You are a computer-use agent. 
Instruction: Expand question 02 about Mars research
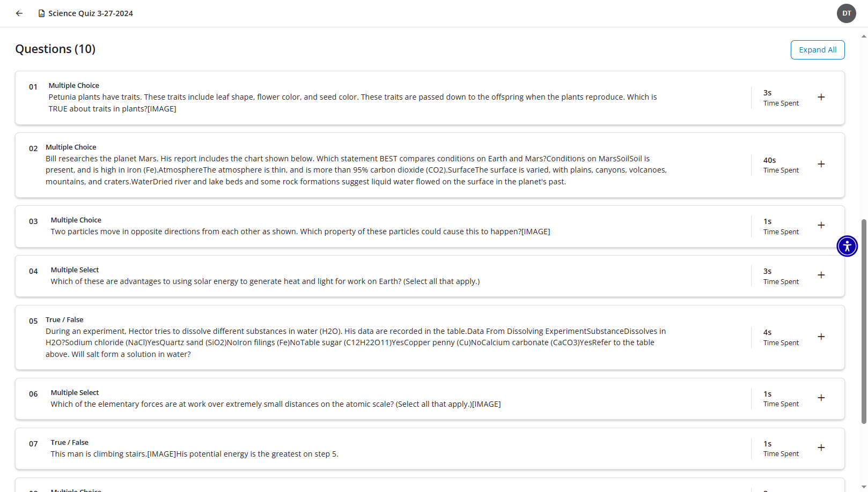click(821, 164)
